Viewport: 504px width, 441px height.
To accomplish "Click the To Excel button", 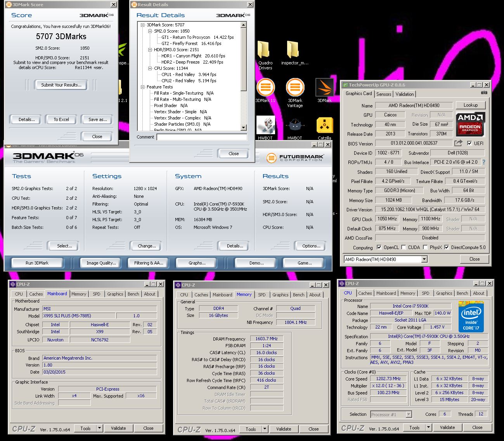I will pyautogui.click(x=61, y=119).
